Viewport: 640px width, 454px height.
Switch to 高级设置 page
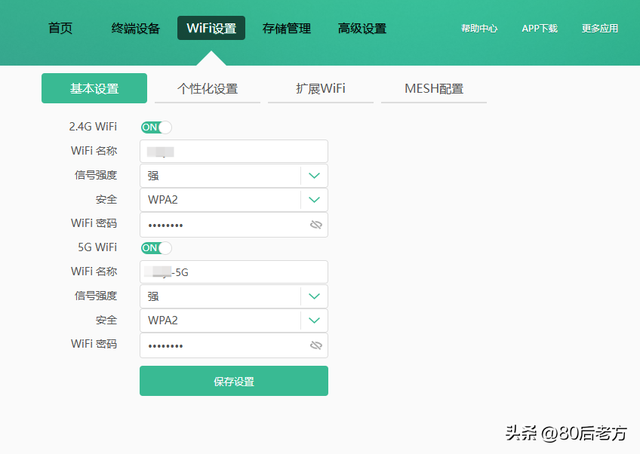362,28
